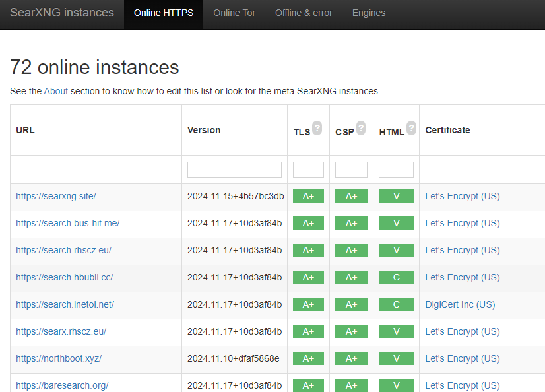Open Let's Encrypt certificate for search.hbubli.cc
Image resolution: width=545 pixels, height=392 pixels.
click(463, 277)
